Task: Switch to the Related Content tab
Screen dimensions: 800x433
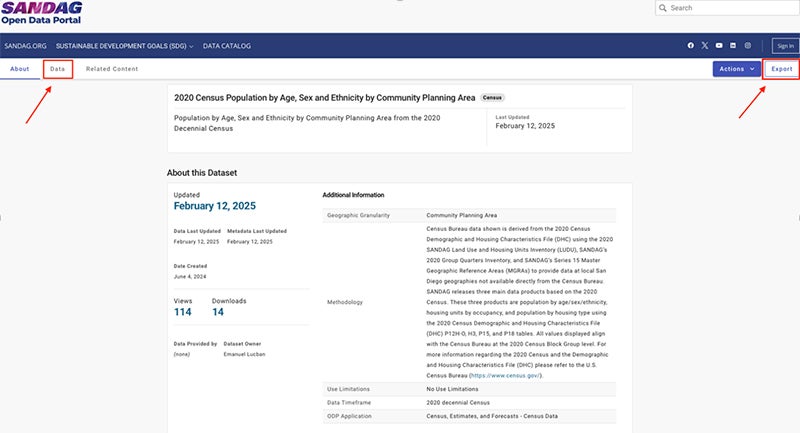Action: pyautogui.click(x=112, y=69)
